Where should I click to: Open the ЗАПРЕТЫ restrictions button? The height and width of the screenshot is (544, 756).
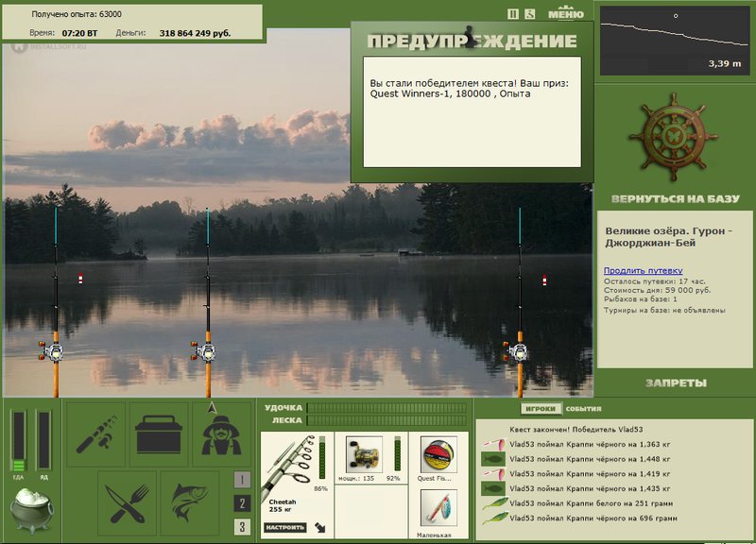pyautogui.click(x=676, y=383)
